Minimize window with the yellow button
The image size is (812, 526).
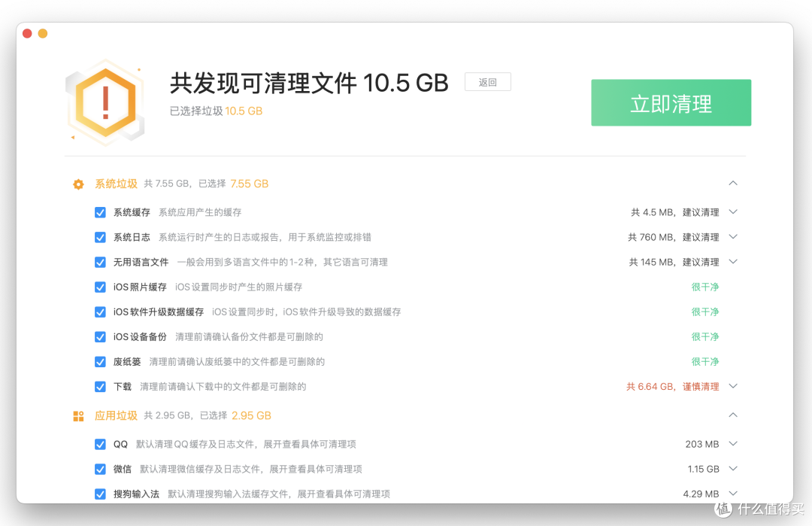click(43, 34)
